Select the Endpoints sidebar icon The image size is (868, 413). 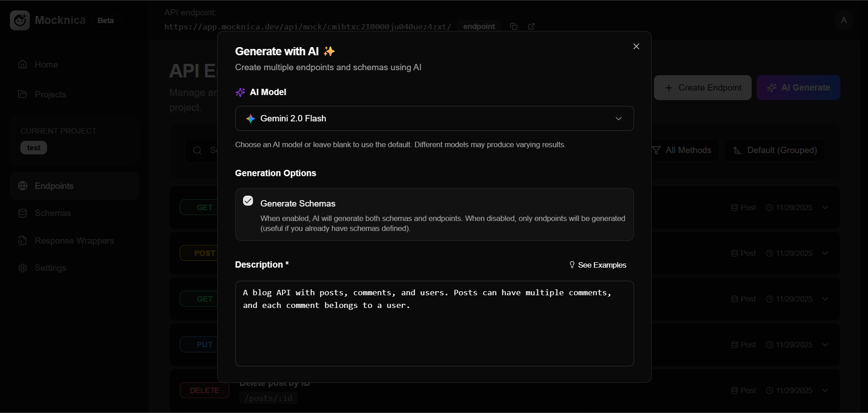pos(22,186)
